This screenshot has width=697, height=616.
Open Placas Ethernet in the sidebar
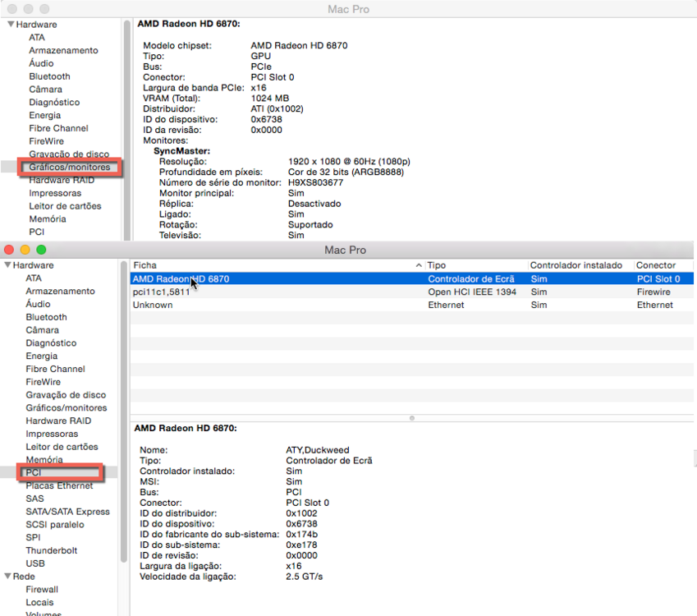click(59, 485)
